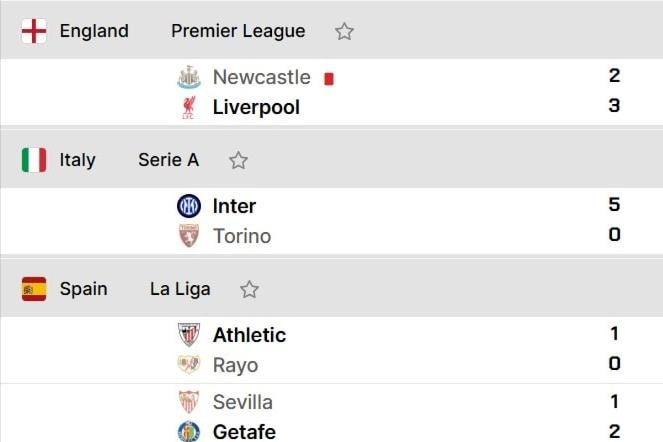Open the Sevilla team name
The height and width of the screenshot is (442, 663).
tap(243, 402)
